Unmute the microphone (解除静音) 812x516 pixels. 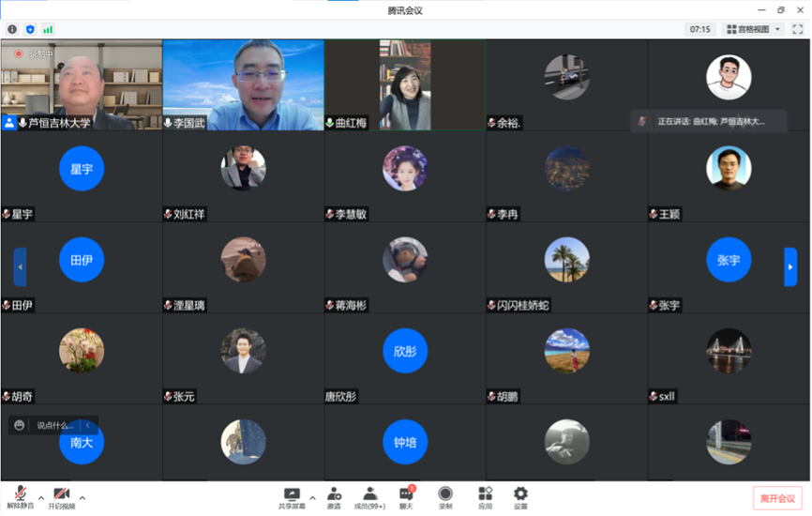[20, 496]
